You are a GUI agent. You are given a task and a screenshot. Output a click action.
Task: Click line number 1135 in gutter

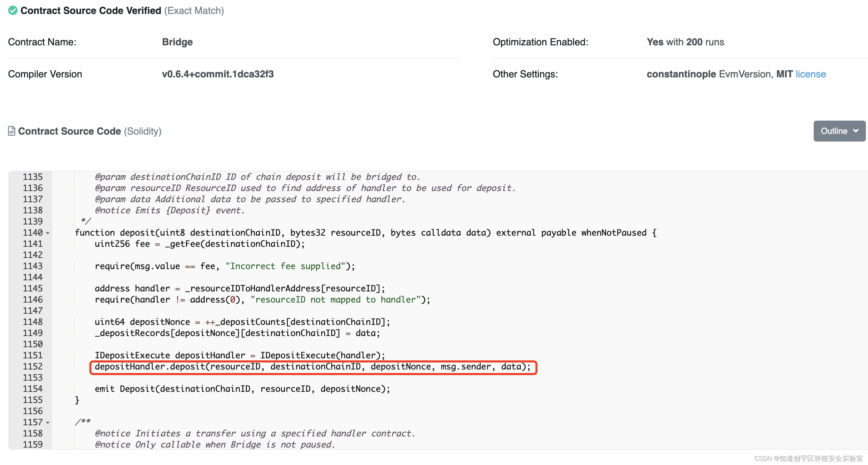tap(33, 177)
